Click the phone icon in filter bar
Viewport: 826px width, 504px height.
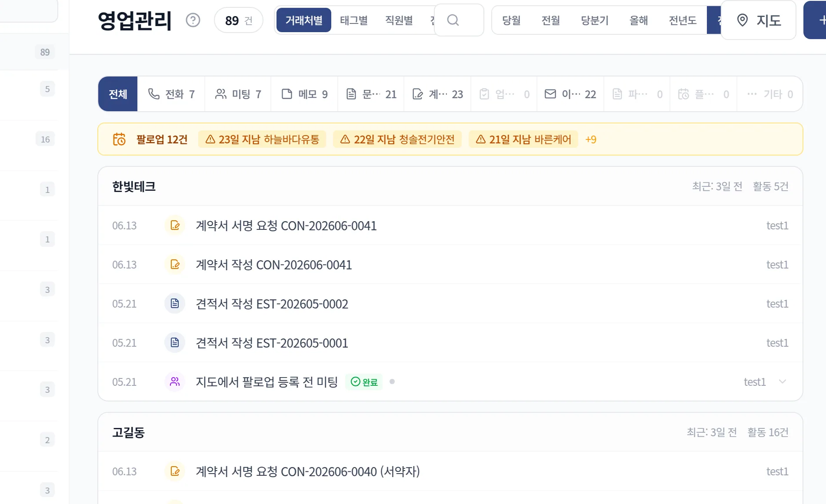154,94
